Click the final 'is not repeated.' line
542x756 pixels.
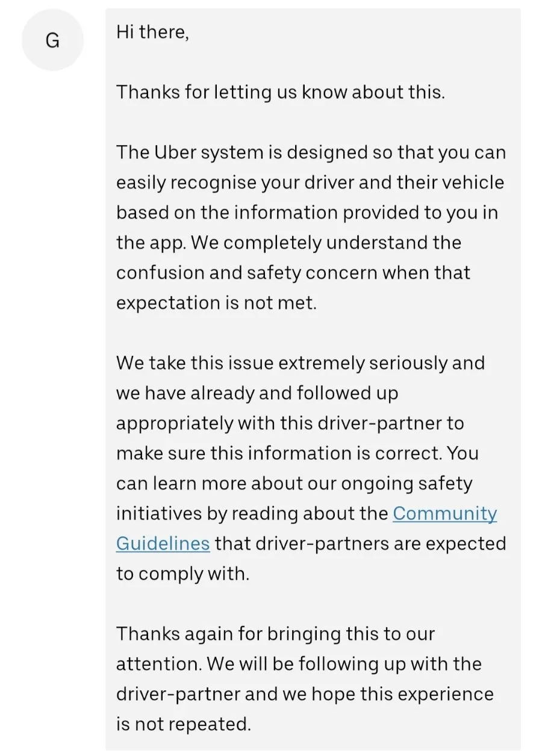184,724
